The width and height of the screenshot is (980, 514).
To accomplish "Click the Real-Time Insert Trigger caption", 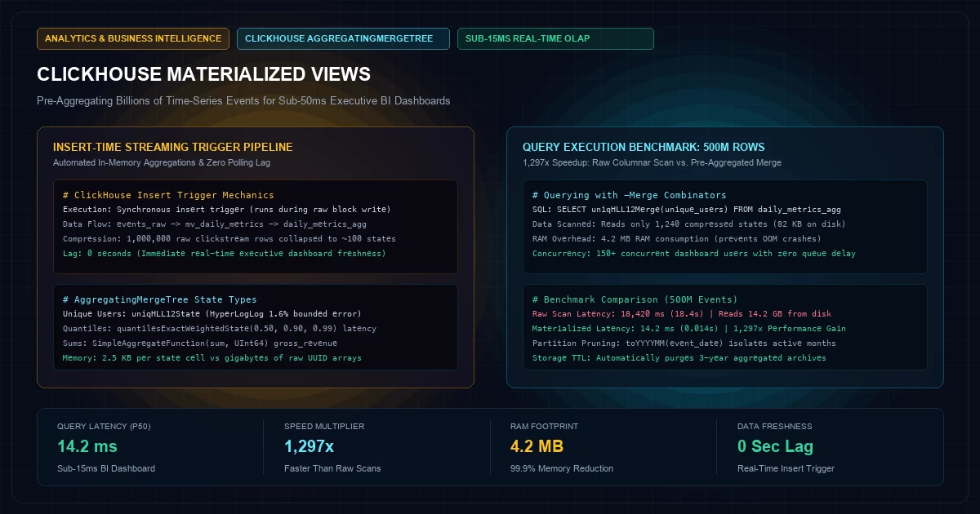I will pos(786,468).
